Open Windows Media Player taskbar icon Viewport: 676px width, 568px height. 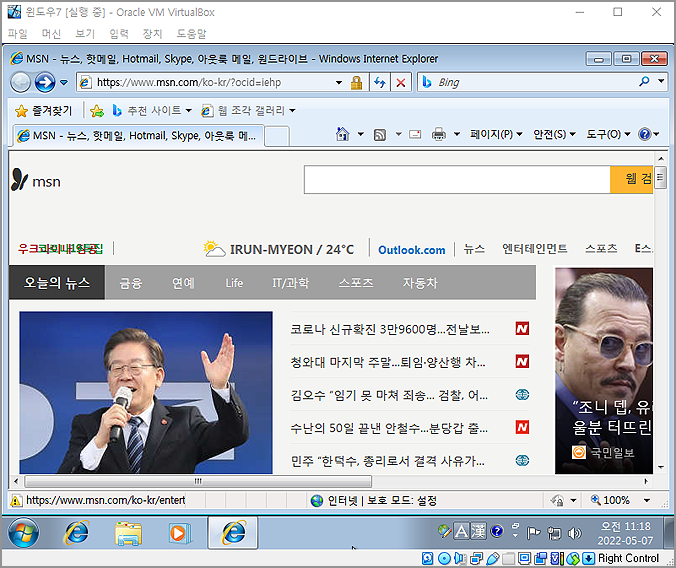[x=180, y=533]
